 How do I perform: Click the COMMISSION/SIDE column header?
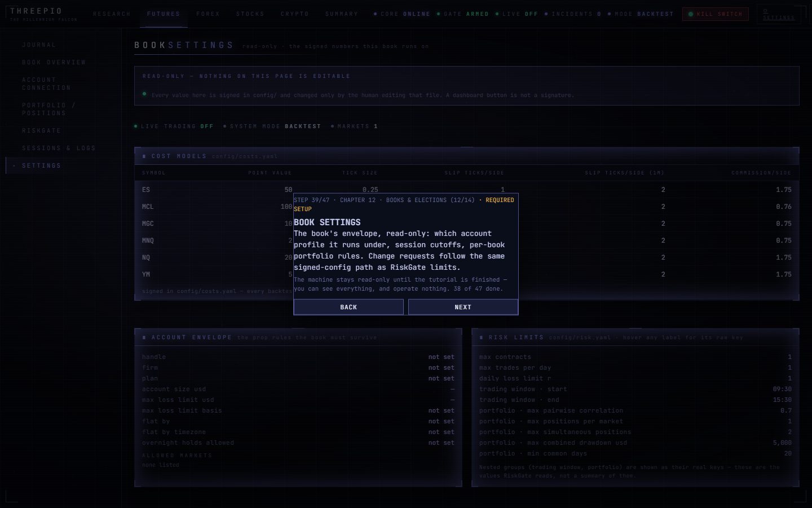761,173
